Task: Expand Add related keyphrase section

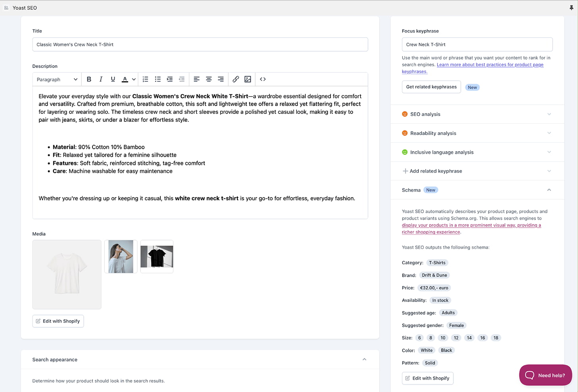Action: (x=477, y=171)
